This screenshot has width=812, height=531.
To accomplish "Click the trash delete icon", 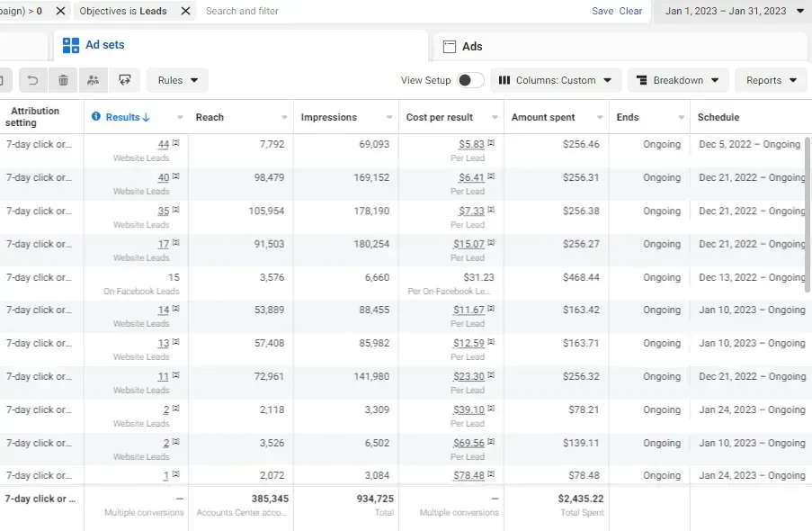I will 63,80.
